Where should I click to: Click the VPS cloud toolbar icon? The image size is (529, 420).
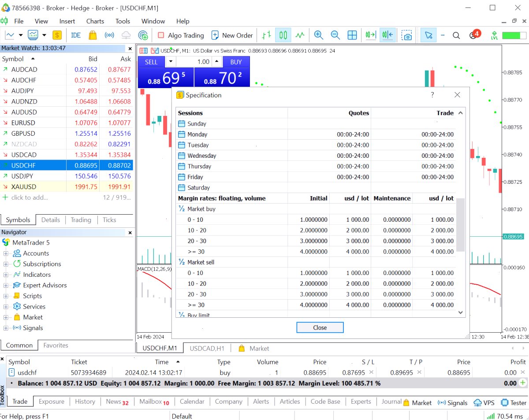tap(126, 35)
